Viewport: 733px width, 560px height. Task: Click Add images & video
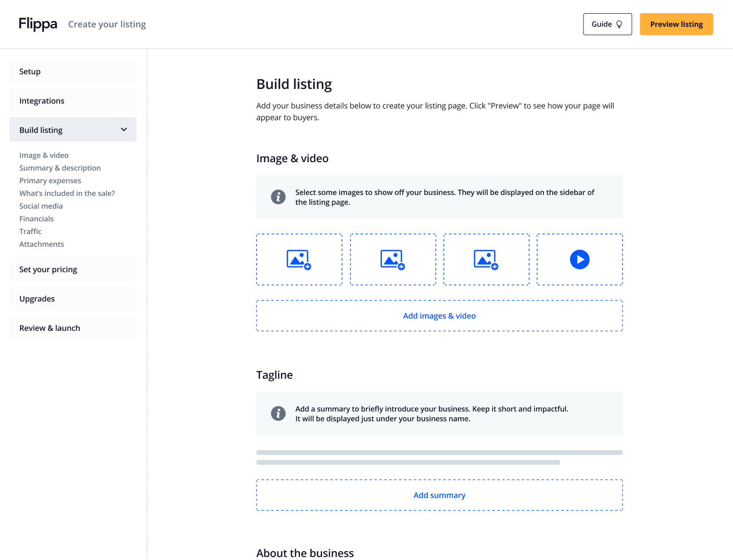point(439,316)
